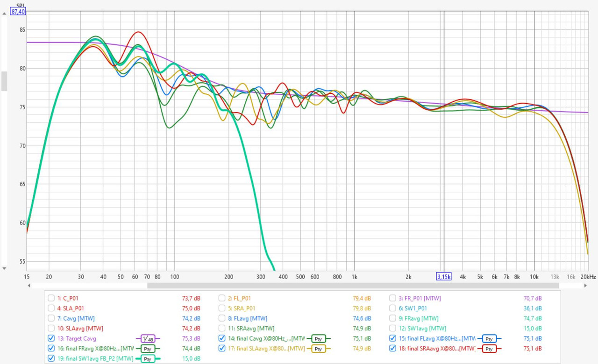This screenshot has height=364, width=598.
Task: Open Psy smoothing button for final Cavg trace
Action: 319,338
